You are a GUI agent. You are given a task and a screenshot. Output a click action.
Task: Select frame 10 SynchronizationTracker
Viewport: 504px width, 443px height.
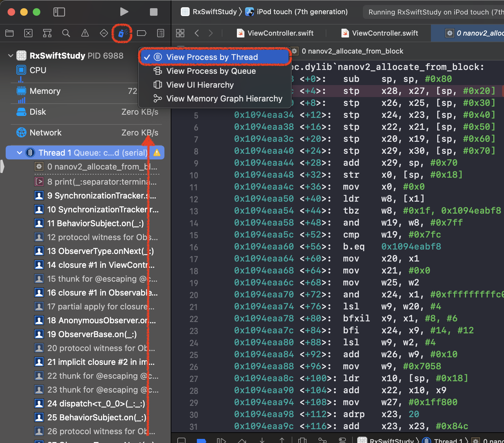[x=96, y=210]
